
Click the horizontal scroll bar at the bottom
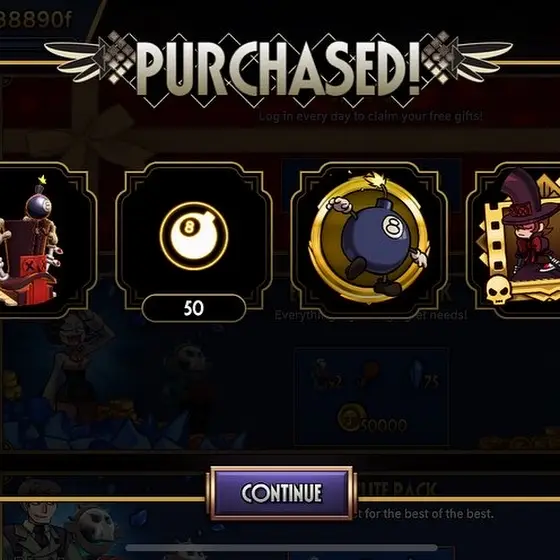281,548
